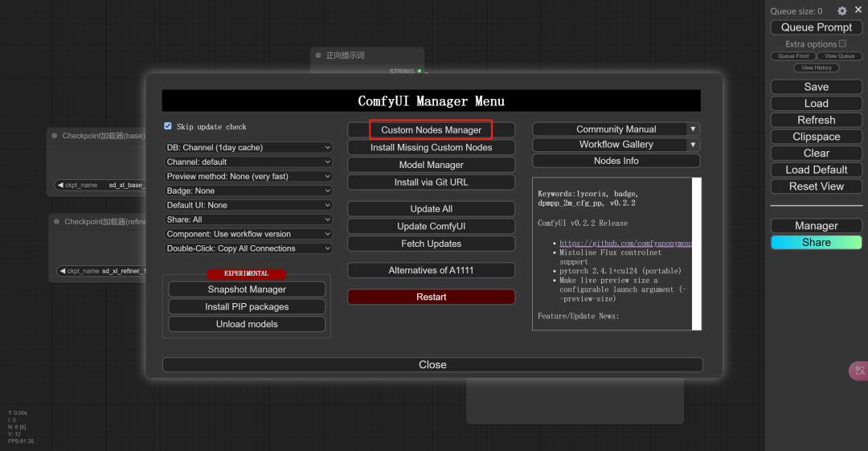Click Load Default in side panel
Viewport: 868px width, 451px height.
point(816,170)
